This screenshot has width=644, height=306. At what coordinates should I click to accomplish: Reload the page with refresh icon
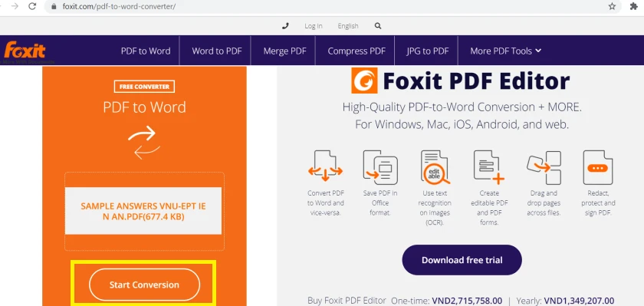(32, 6)
